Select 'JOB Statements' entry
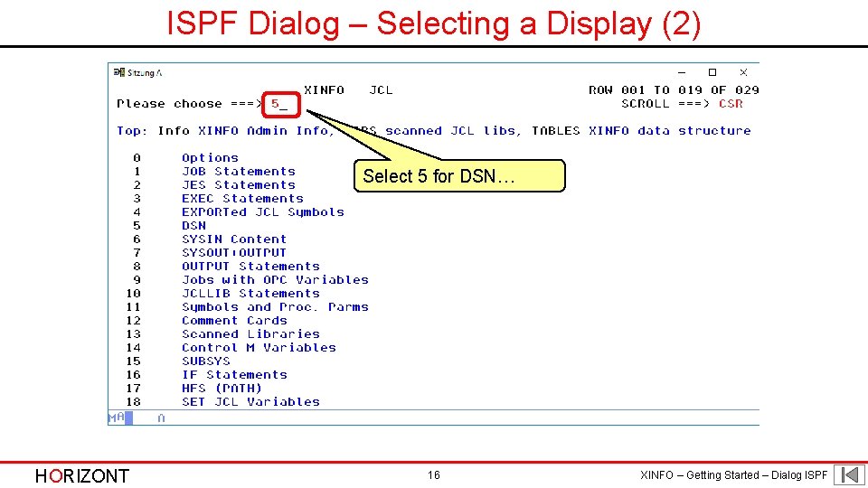The image size is (868, 488). pos(239,172)
